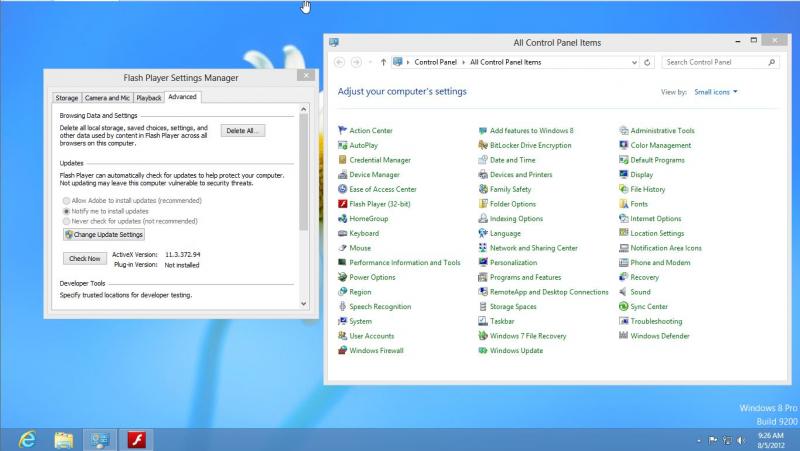
Task: Open the Location Settings link
Action: [657, 233]
